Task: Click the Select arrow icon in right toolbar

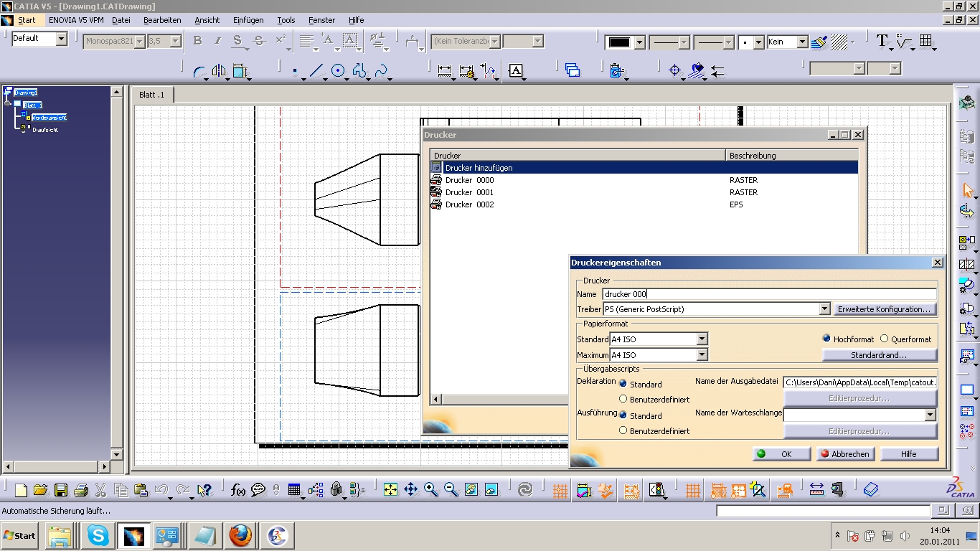Action: pos(967,190)
